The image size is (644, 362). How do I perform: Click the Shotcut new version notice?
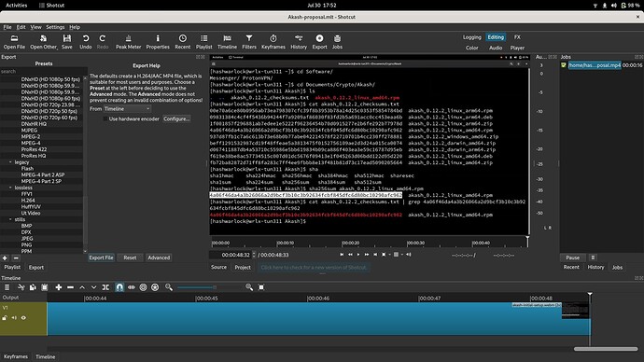click(x=314, y=267)
